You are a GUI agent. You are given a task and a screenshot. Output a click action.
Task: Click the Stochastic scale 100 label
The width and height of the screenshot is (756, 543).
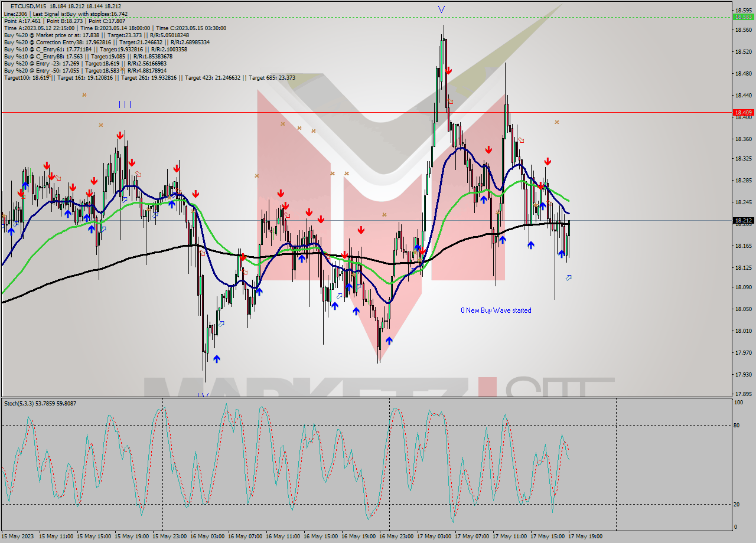(738, 403)
